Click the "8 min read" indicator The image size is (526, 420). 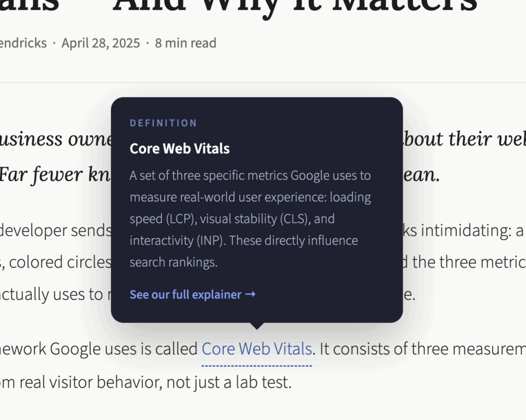click(185, 43)
